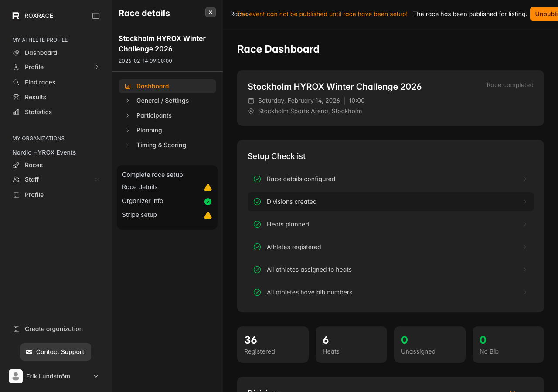The image size is (558, 392).
Task: Click the Statistics bar chart icon
Action: [16, 112]
